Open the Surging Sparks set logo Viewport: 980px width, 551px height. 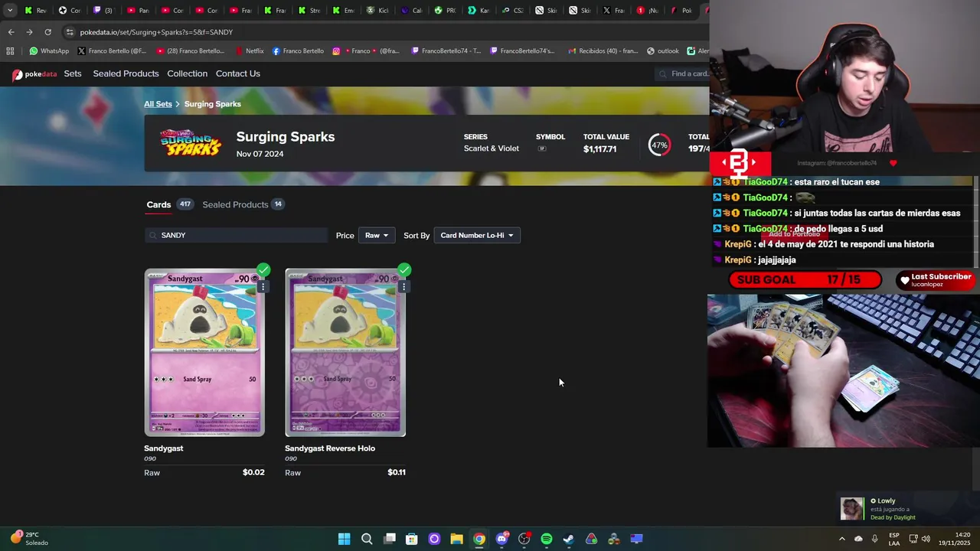coord(191,143)
